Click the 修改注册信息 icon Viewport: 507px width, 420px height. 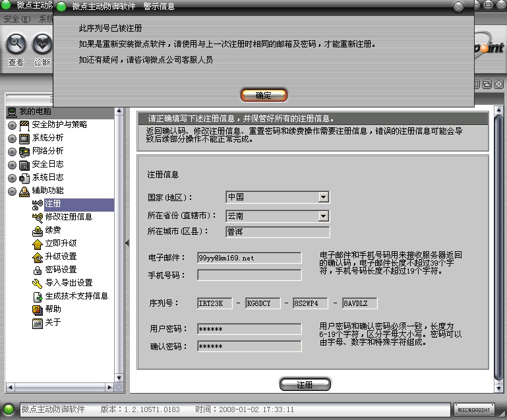[x=38, y=218]
